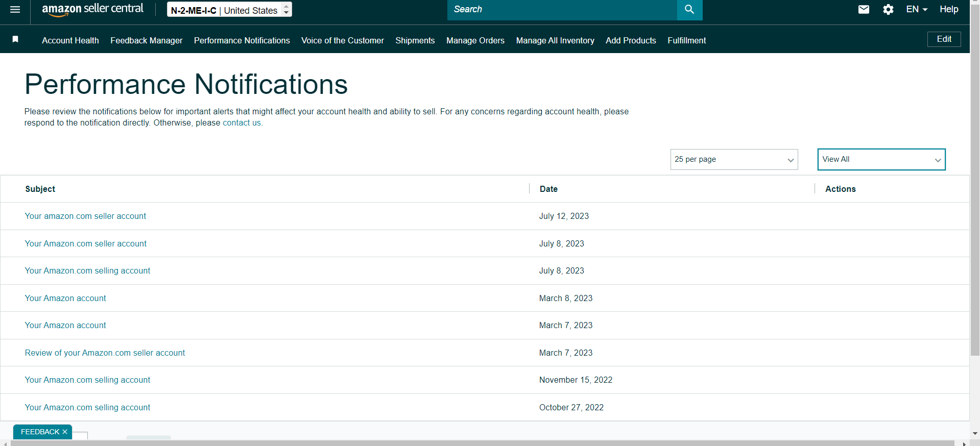Click the search magnifier button
Screen dimensions: 980x446
tap(689, 10)
